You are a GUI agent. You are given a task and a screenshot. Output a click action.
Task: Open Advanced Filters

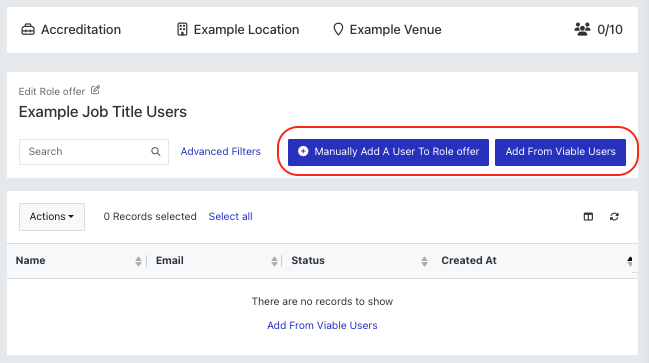tap(221, 151)
